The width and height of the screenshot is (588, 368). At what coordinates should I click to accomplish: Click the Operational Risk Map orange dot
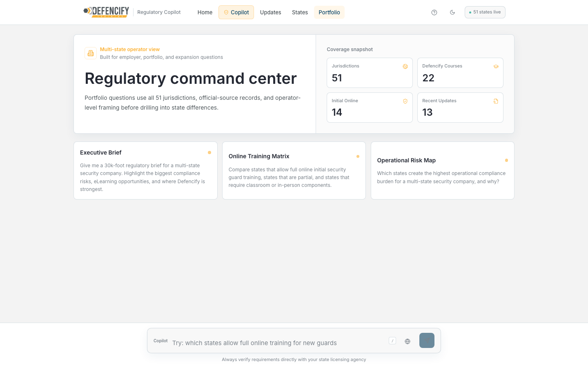click(x=506, y=160)
